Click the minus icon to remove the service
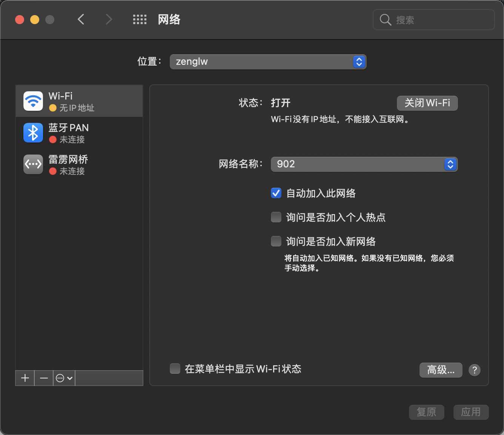 (44, 378)
